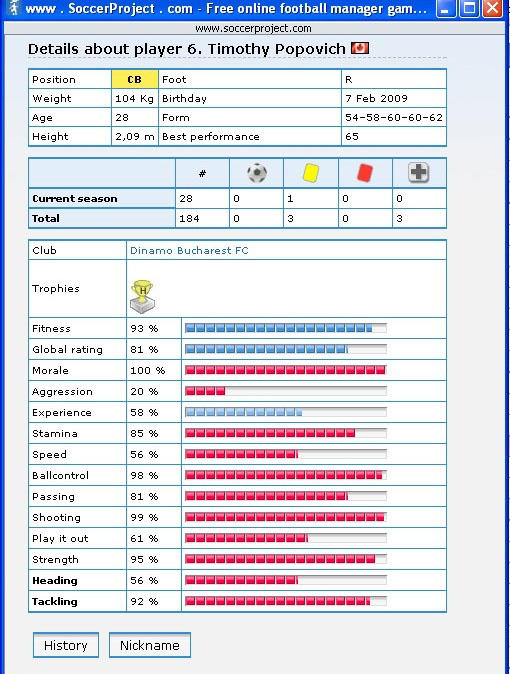The image size is (510, 674).
Task: Click the Experience progress bar
Action: tap(286, 412)
